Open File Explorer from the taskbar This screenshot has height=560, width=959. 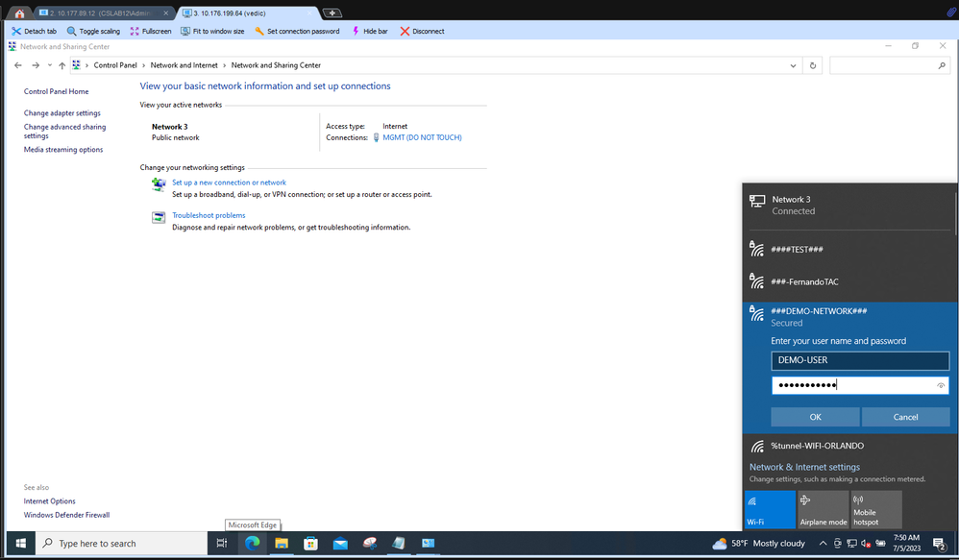coord(282,544)
